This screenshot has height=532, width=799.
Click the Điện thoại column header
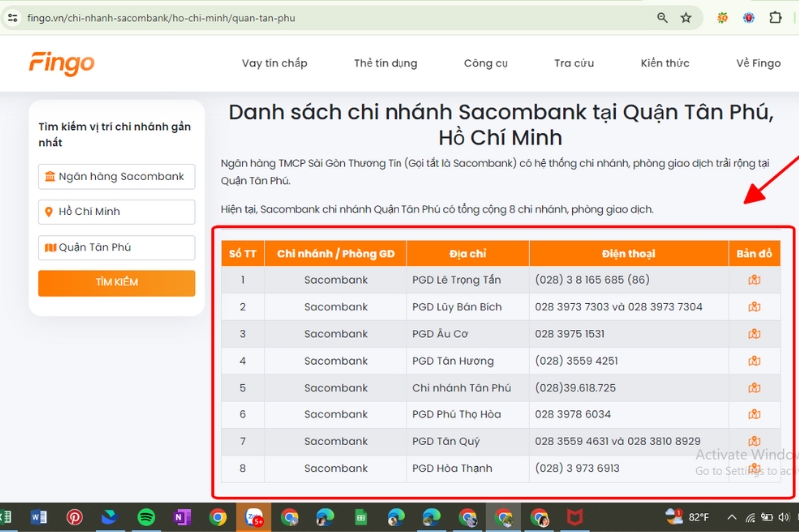[x=629, y=253]
